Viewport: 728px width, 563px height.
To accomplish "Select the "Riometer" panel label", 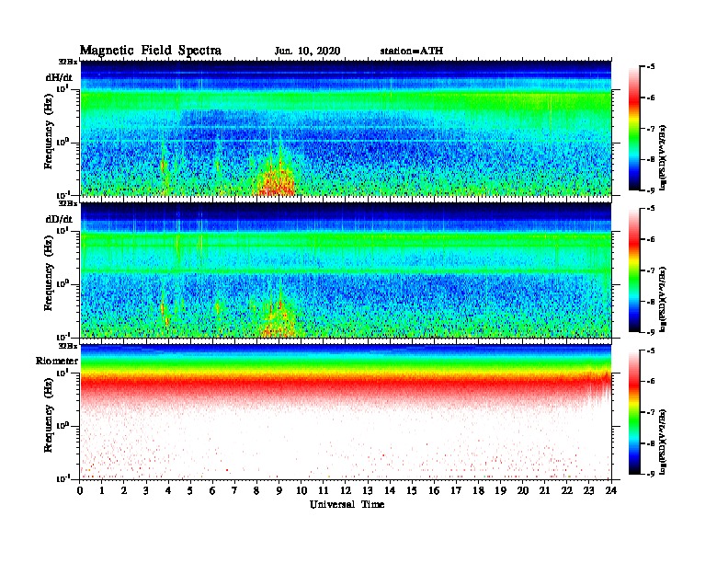I will tap(57, 361).
